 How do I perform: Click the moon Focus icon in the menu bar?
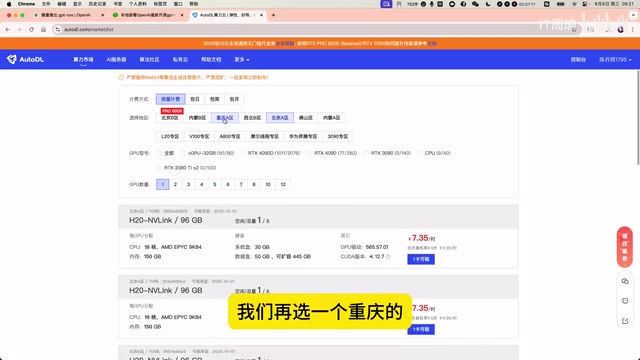point(488,4)
